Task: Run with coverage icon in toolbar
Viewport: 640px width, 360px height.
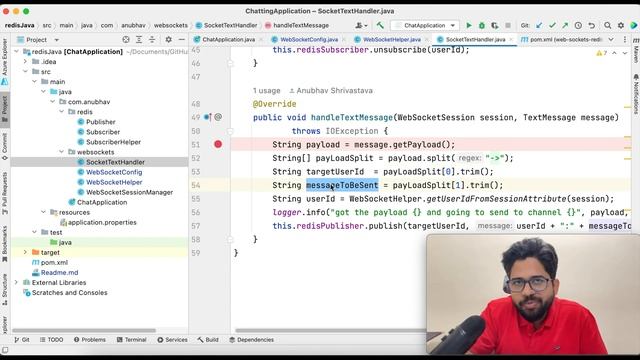Action: tap(495, 25)
